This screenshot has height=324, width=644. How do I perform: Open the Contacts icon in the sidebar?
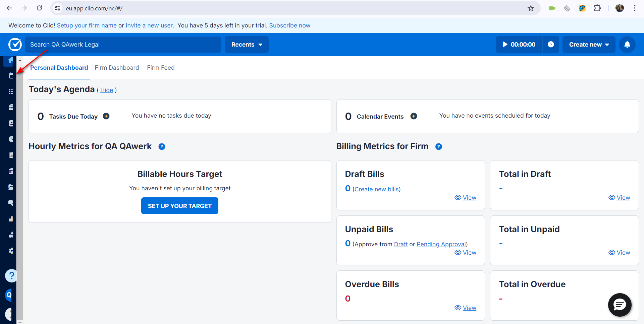coord(11,123)
